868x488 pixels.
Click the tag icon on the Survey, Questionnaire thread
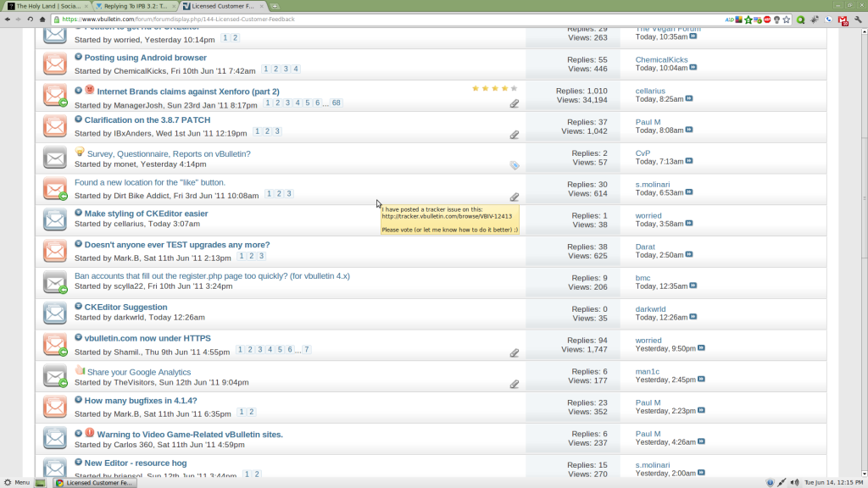[x=515, y=165]
